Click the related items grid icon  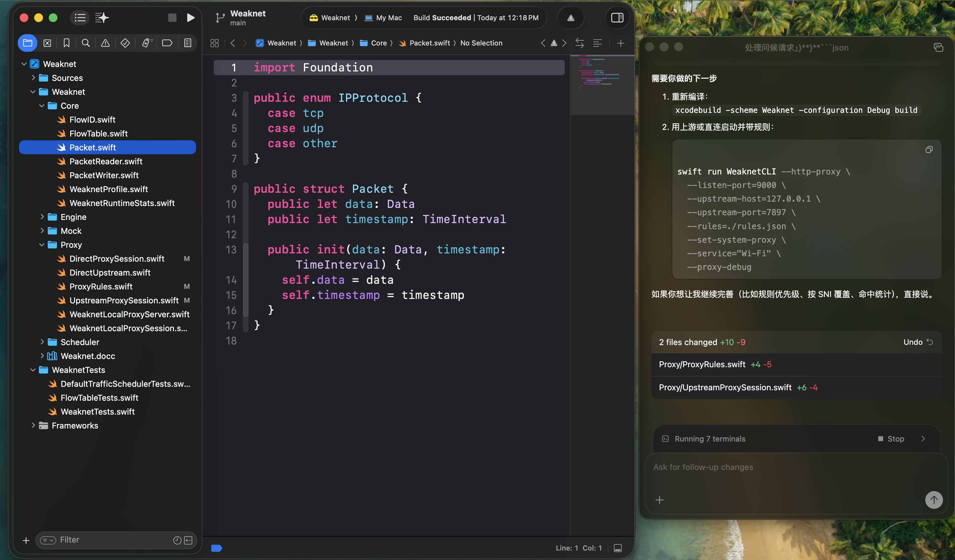pyautogui.click(x=214, y=43)
